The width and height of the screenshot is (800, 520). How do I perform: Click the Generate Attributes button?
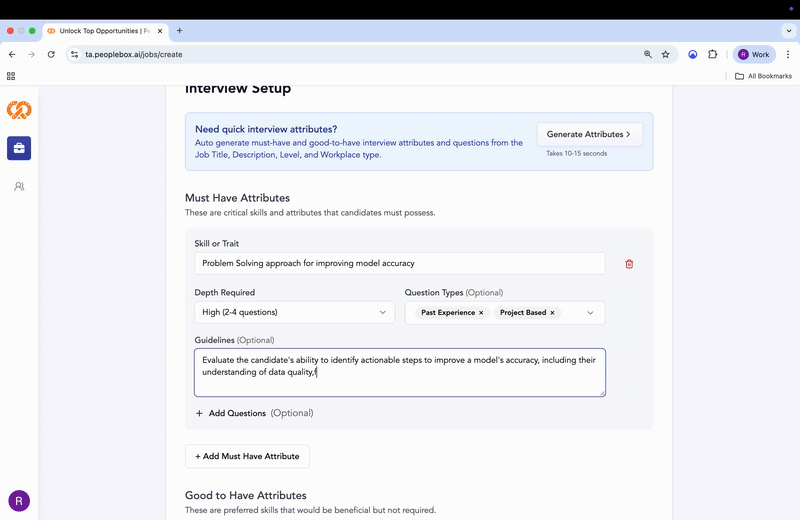[x=589, y=134]
